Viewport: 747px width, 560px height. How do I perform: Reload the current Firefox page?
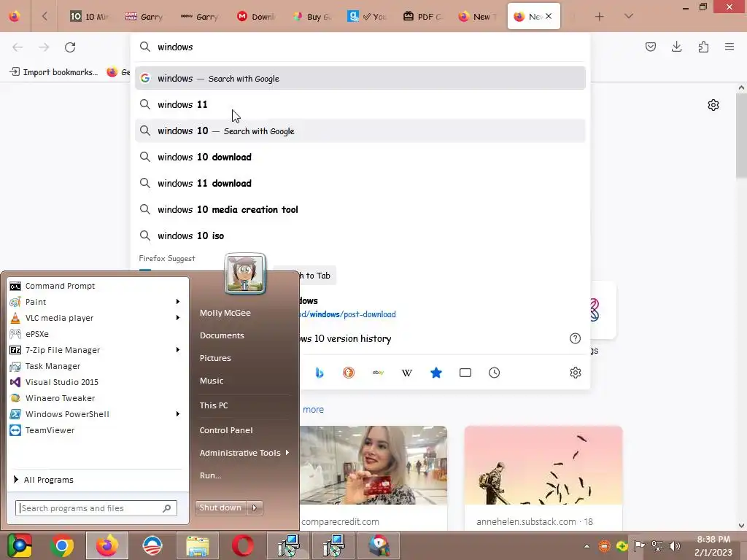70,47
